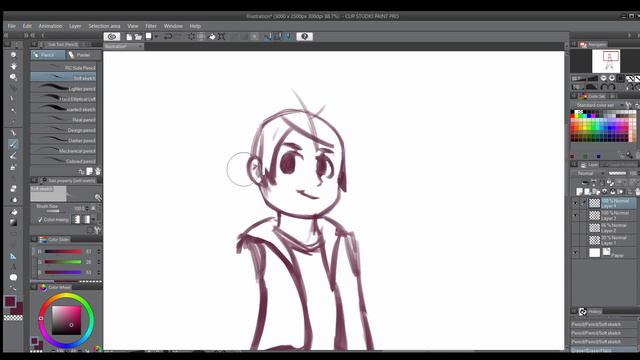Click the Navigator canvas thumbnail
The image size is (640, 360).
606,61
